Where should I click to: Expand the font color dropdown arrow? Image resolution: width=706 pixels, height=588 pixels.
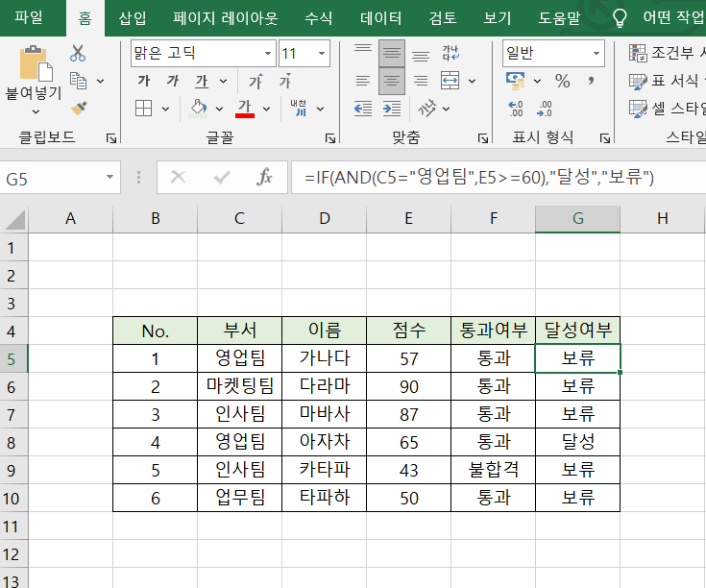[267, 109]
